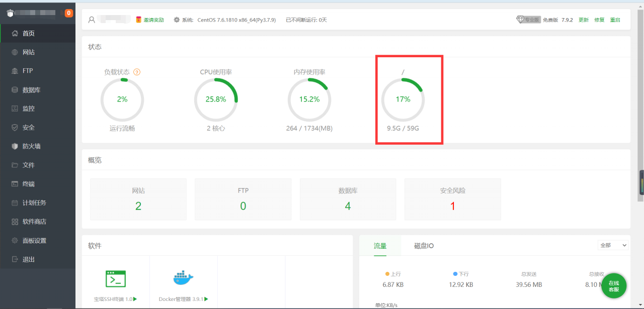Click the 安全风险 card showing 1
This screenshot has height=309, width=644.
point(453,199)
